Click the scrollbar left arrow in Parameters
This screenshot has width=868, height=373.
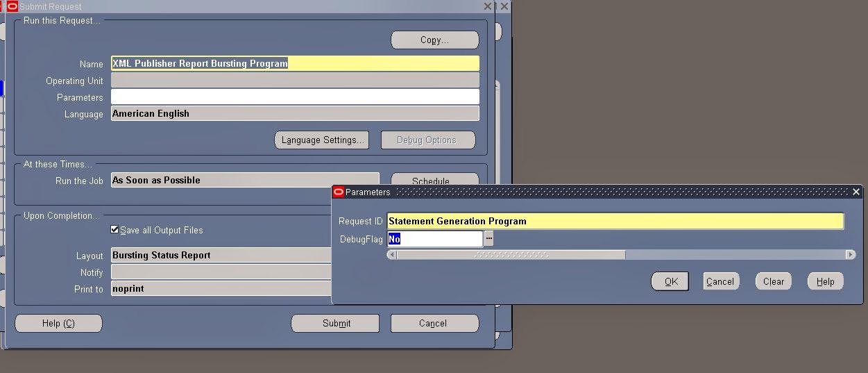tap(392, 255)
